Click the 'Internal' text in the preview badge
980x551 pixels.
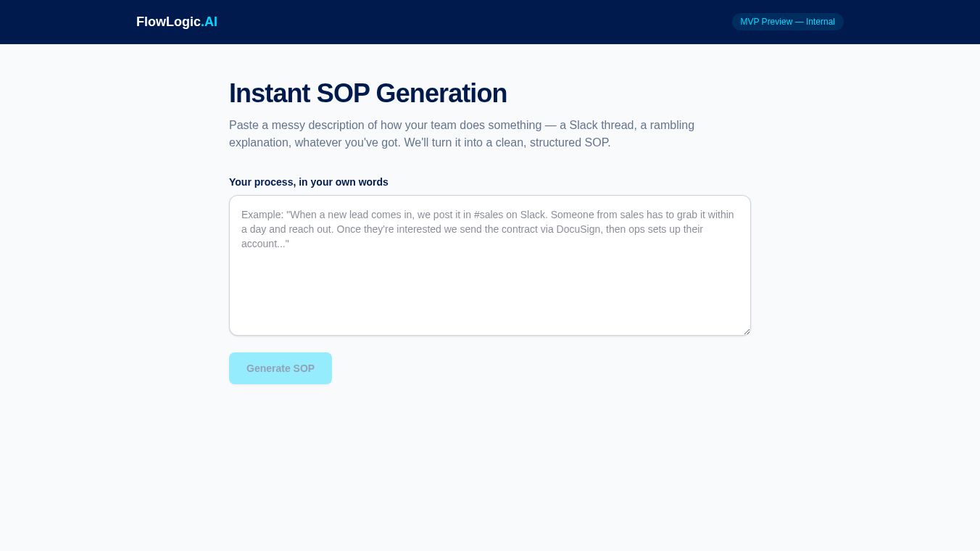pyautogui.click(x=821, y=22)
